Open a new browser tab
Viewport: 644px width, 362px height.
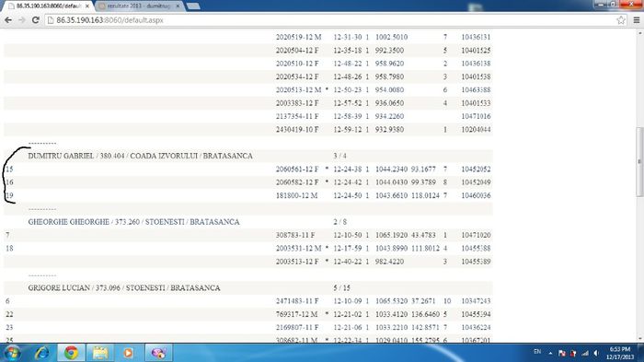tap(193, 6)
